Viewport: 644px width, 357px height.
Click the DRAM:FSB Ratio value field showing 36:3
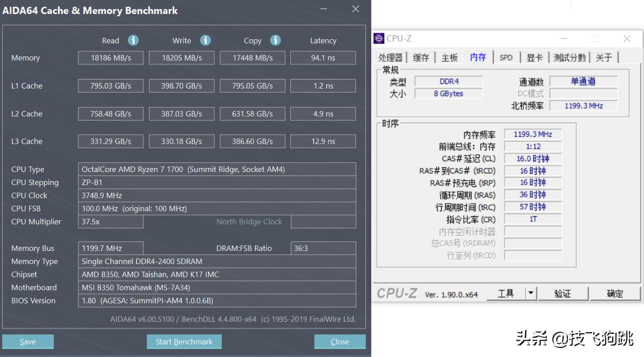click(x=323, y=248)
